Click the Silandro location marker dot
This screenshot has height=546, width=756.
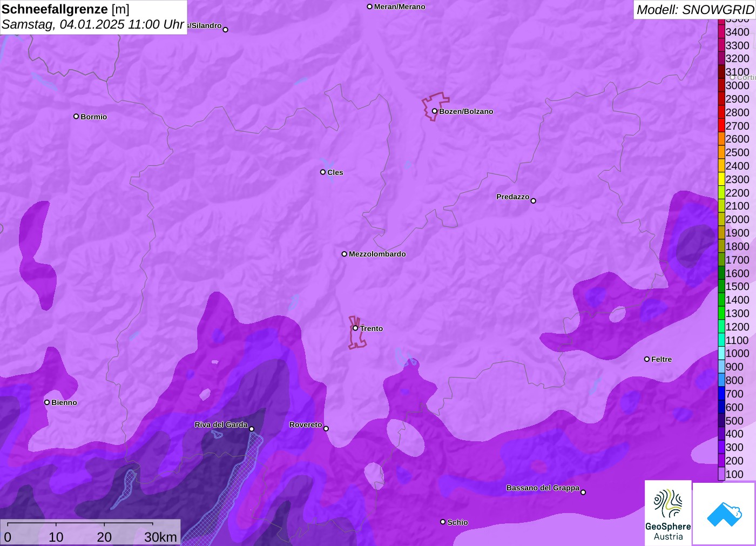pyautogui.click(x=225, y=30)
